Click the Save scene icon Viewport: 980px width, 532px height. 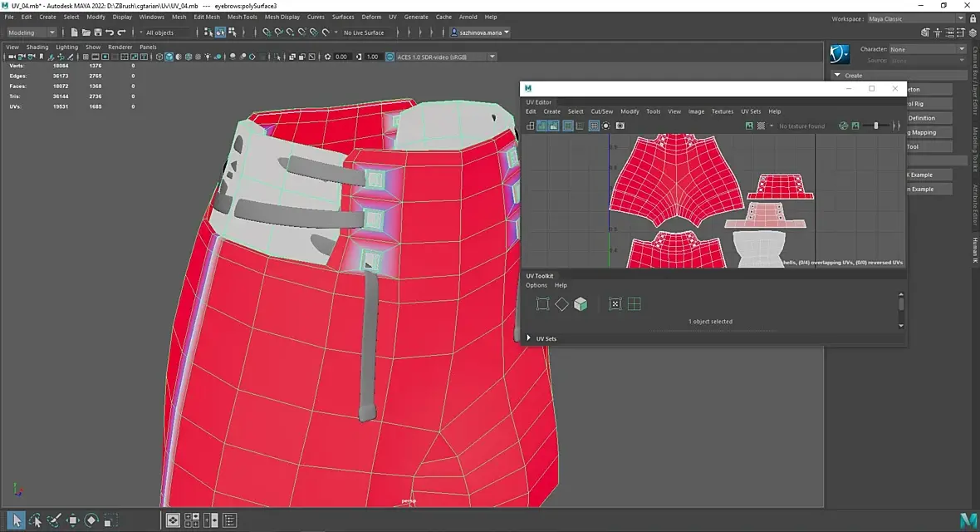(97, 32)
